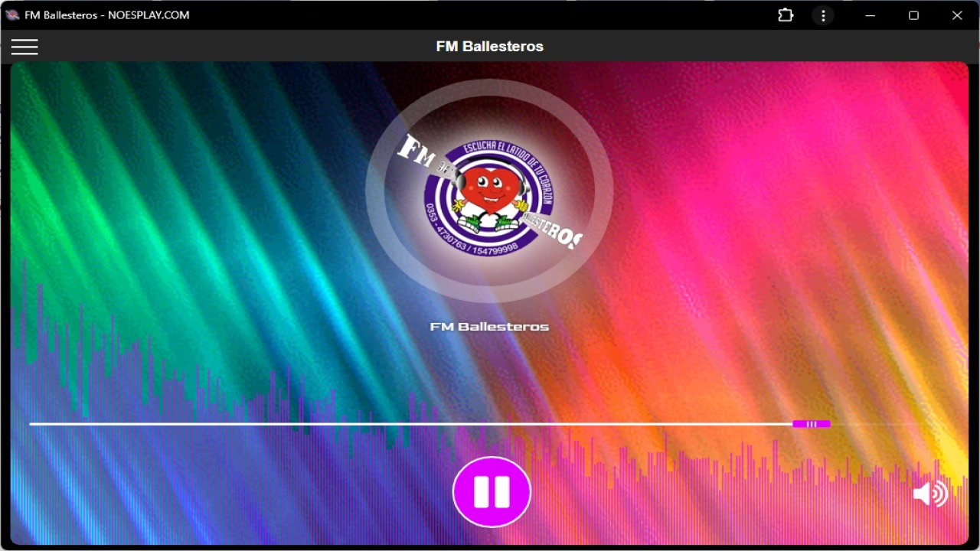Minimize the FM Ballesteros window
Screen dimensions: 980x551
(x=870, y=15)
